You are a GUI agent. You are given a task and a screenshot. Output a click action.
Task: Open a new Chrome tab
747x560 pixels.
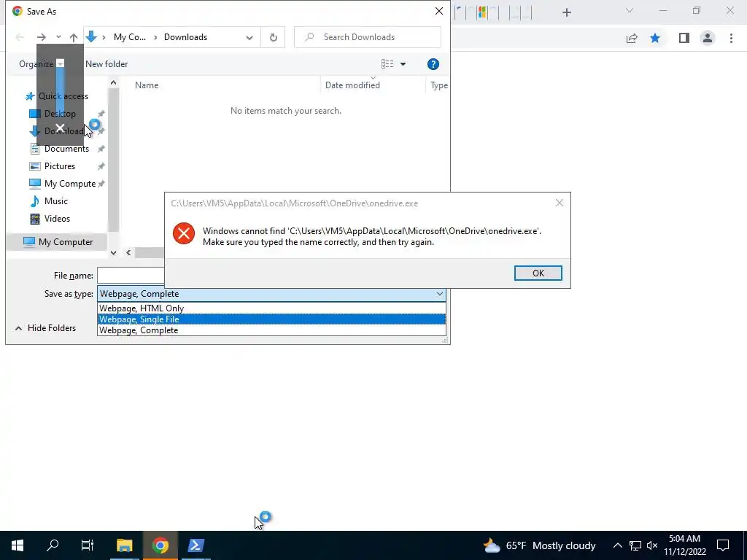(566, 12)
